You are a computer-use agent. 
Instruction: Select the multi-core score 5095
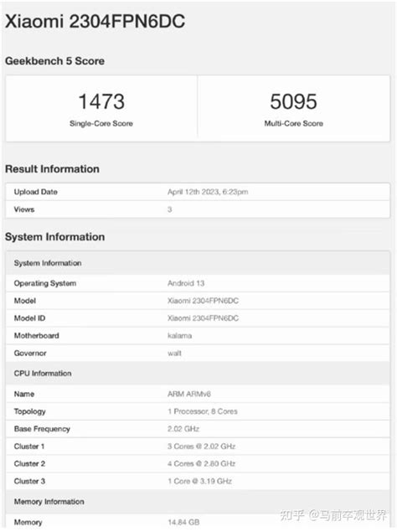[x=293, y=101]
